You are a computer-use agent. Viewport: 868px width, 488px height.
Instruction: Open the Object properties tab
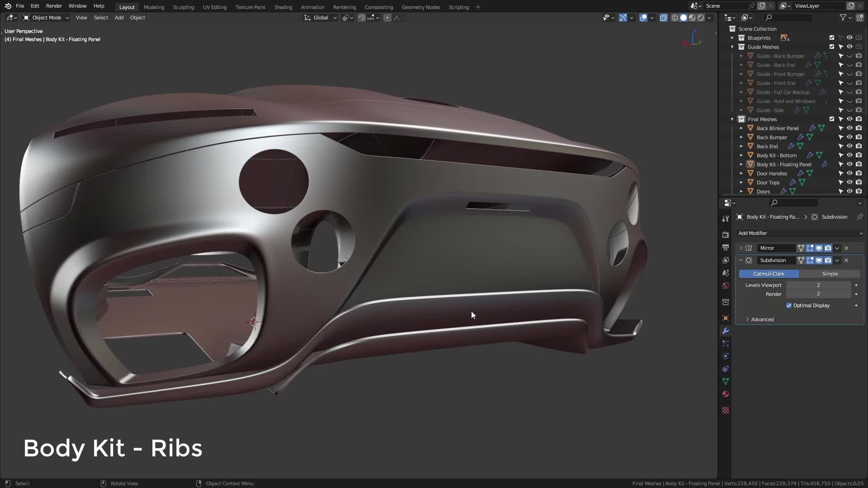click(726, 318)
